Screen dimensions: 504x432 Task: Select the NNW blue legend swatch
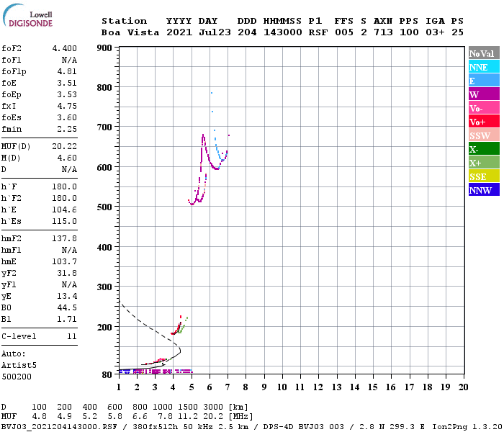click(484, 189)
